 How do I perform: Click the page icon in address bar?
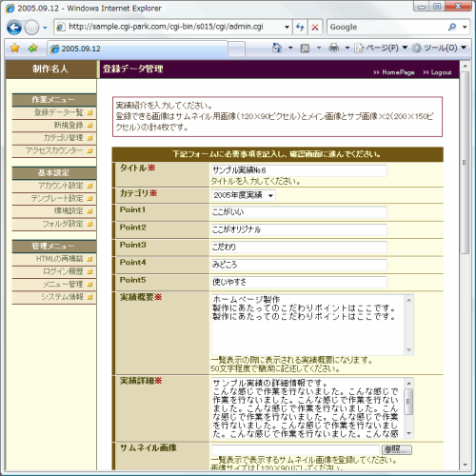click(x=60, y=28)
